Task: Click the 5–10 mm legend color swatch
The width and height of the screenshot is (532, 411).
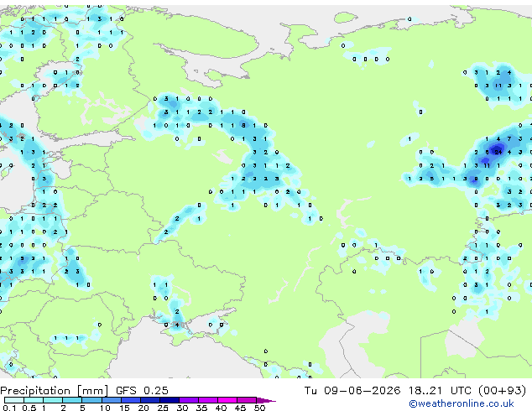Action: point(91,400)
